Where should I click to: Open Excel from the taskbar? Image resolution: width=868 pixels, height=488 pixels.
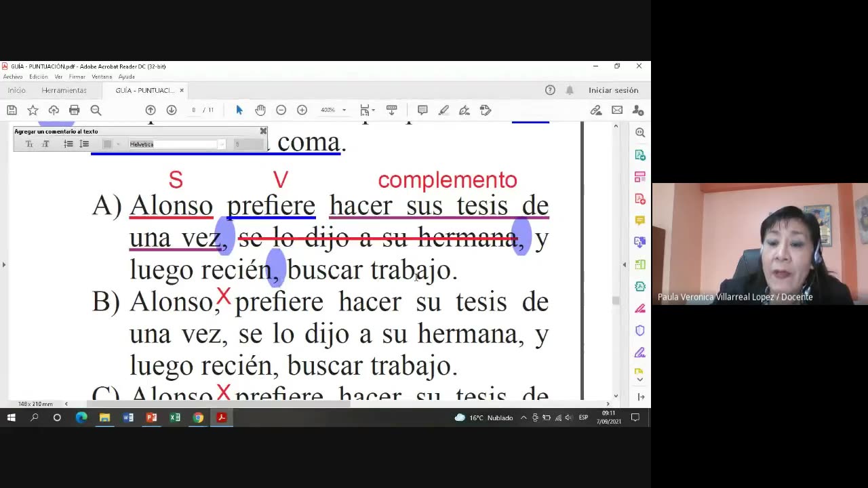coord(175,418)
